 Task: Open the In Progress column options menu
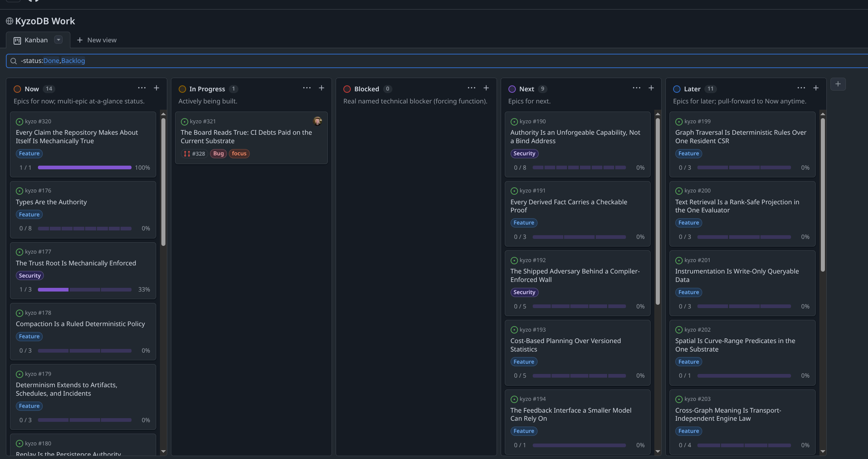click(x=307, y=88)
